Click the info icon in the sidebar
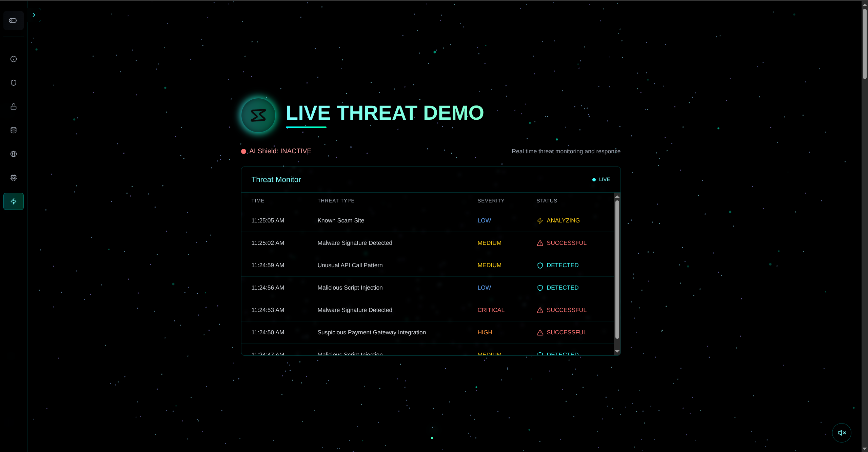 click(x=13, y=59)
